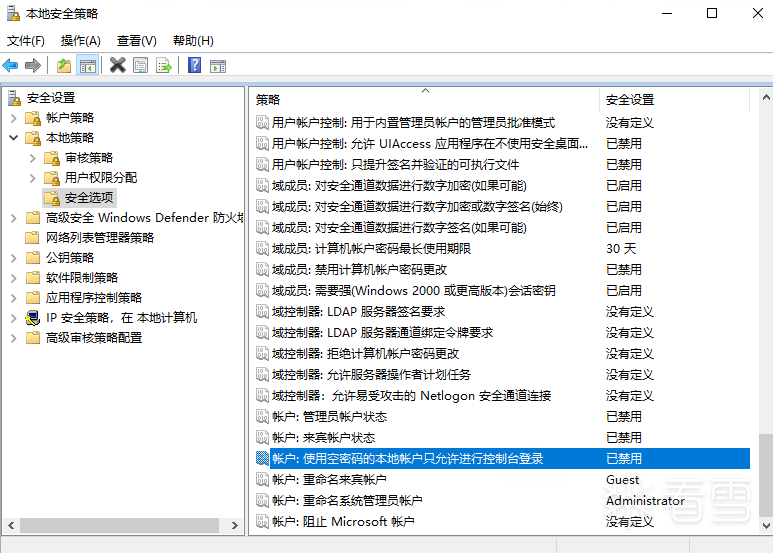Image resolution: width=773 pixels, height=553 pixels.
Task: Select policy 域控制器: 允许易受攻击的 Netlogon 安全通道连接
Action: (x=412, y=396)
